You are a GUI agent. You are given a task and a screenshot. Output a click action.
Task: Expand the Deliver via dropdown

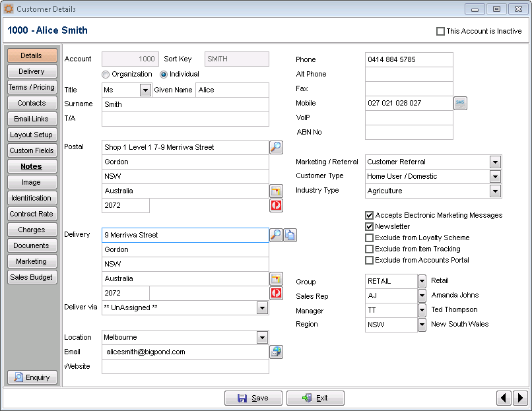[x=261, y=307]
